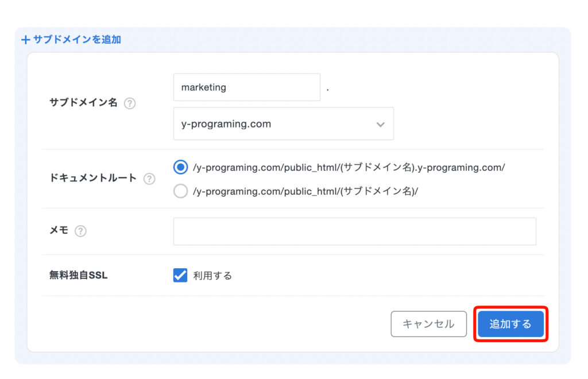Click the サブドメインを追加 header link
The width and height of the screenshot is (588, 379).
pos(77,40)
